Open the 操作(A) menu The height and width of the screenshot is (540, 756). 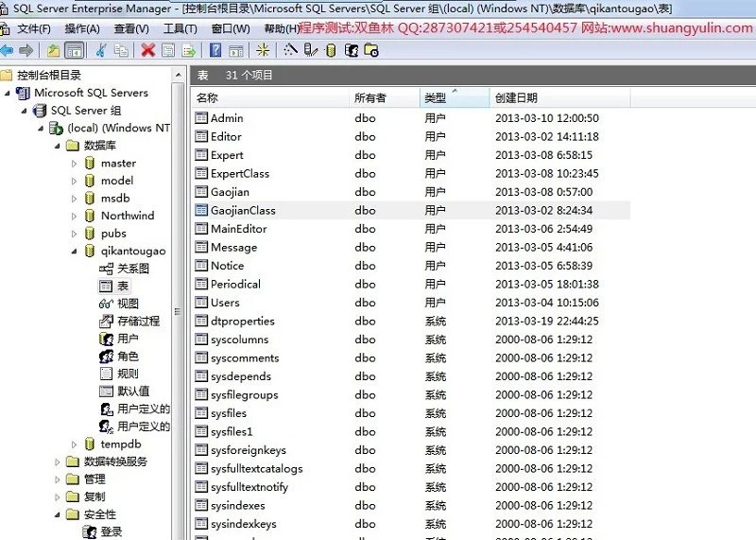(x=82, y=29)
